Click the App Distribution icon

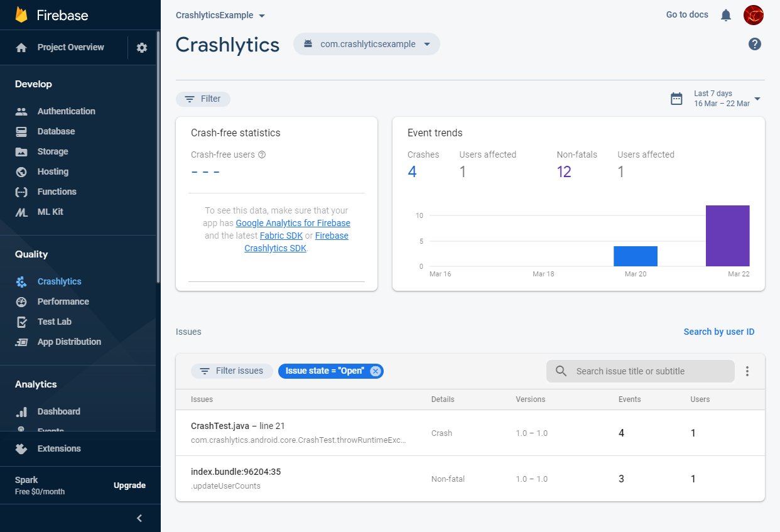pos(21,342)
